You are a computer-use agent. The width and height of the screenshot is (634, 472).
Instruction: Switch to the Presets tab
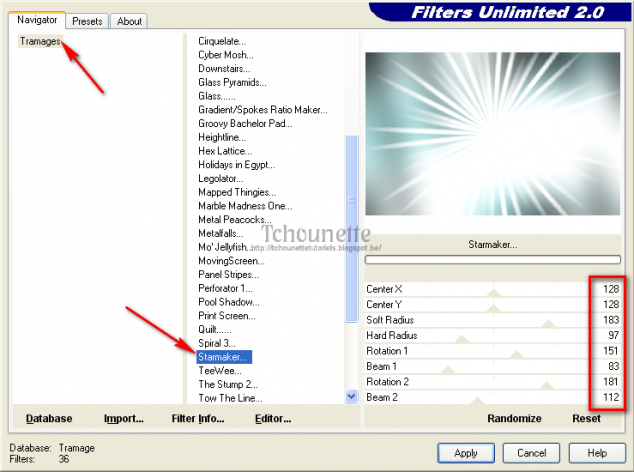coord(89,20)
